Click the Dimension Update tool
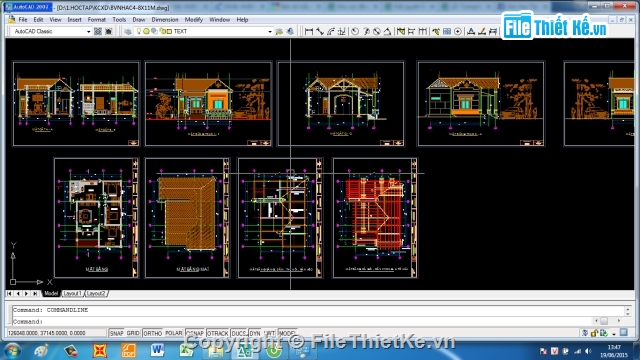Viewport: 640px width, 360px height. 493,31
